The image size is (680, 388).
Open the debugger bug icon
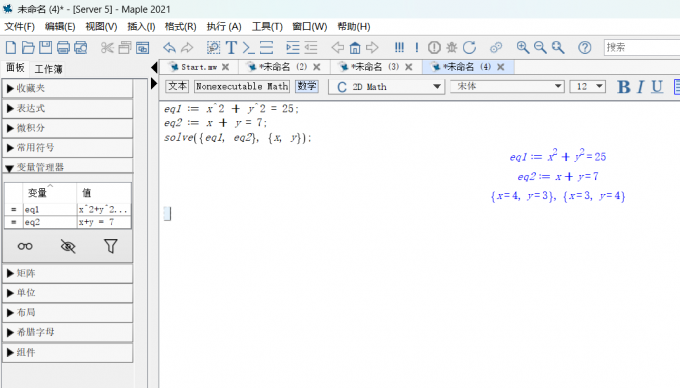pos(451,47)
